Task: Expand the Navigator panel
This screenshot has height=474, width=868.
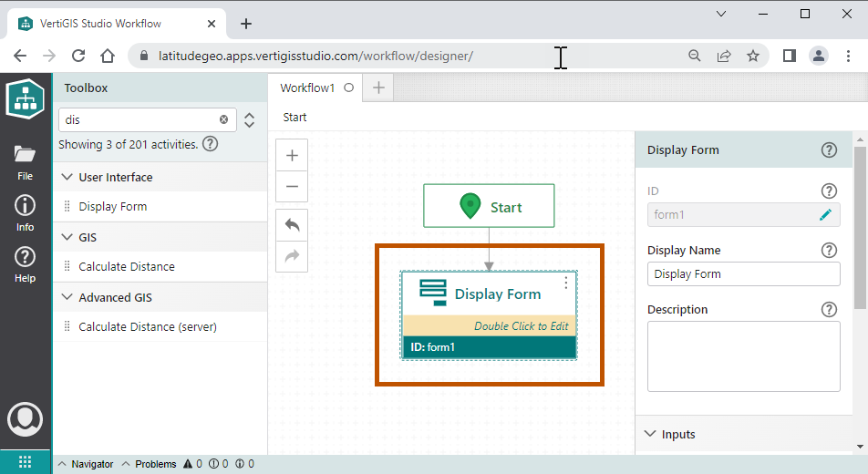Action: click(86, 464)
